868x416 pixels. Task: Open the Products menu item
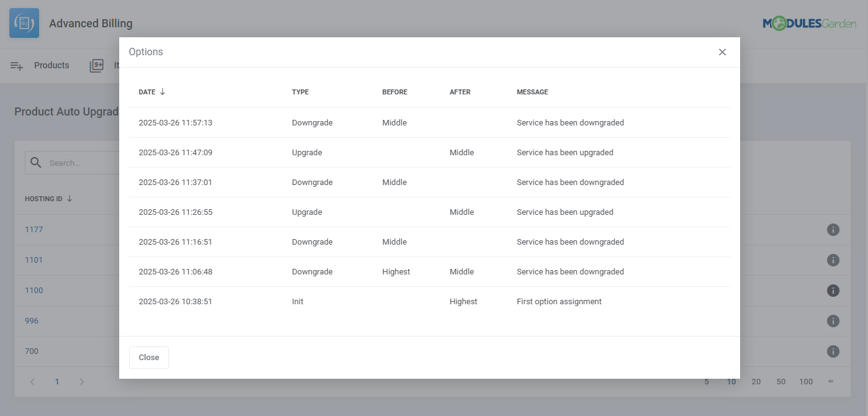pos(52,65)
